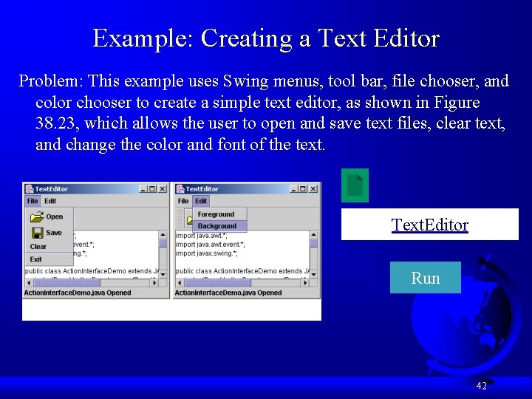The height and width of the screenshot is (399, 532).
Task: Click up scroll arrow in left editor window
Action: (163, 235)
